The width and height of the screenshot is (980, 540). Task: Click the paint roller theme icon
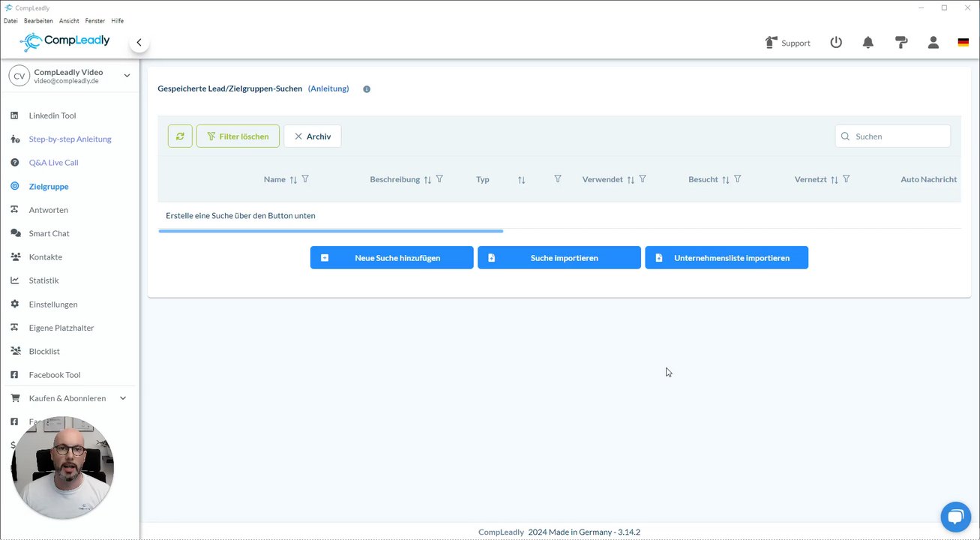(x=901, y=43)
